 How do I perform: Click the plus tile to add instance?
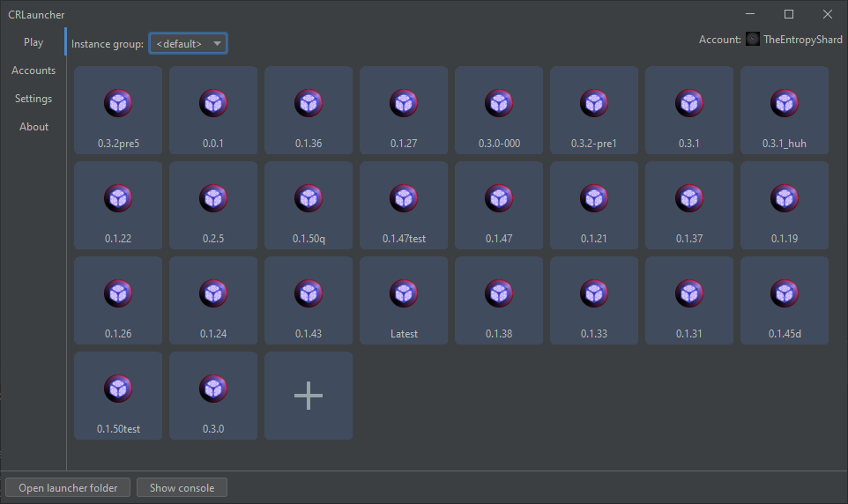click(309, 396)
